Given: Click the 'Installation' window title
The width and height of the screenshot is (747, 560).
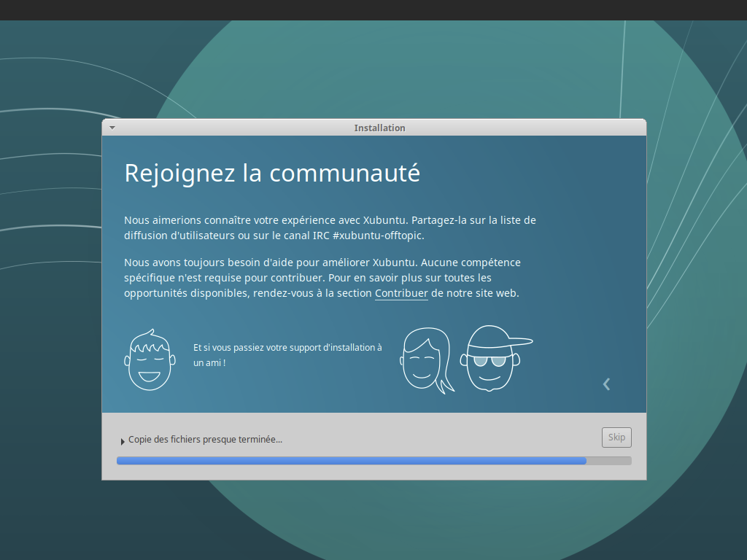Looking at the screenshot, I should tap(379, 128).
